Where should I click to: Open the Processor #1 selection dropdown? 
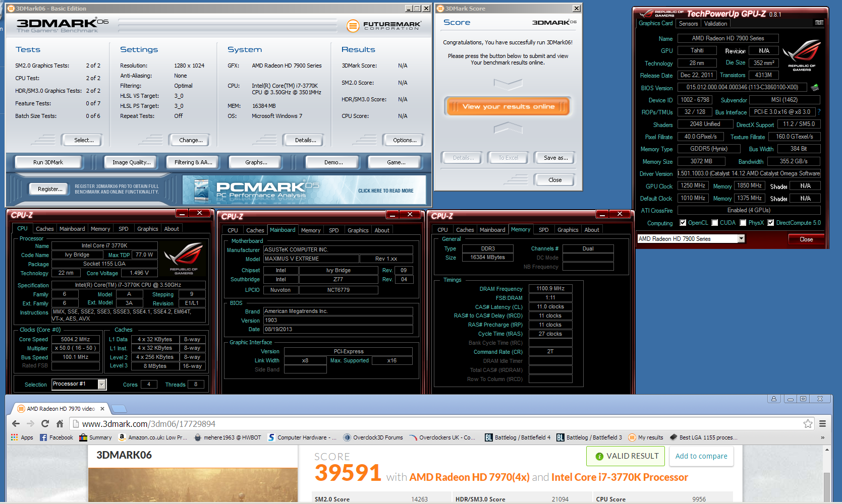(102, 385)
